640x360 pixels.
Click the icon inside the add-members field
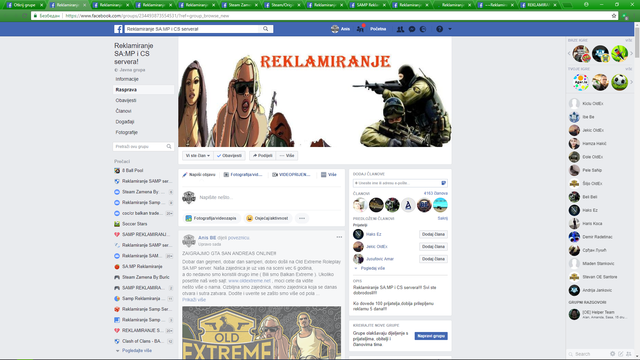coord(443,183)
